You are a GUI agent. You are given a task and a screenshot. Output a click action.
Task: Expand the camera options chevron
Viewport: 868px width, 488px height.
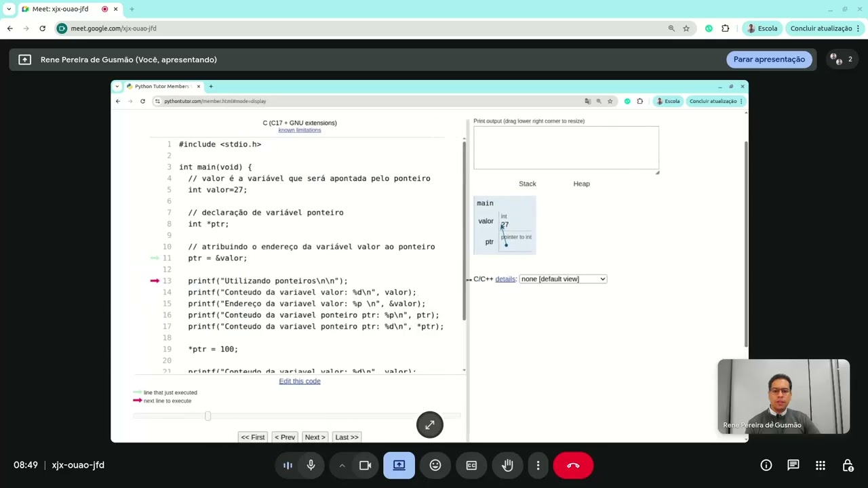pos(342,465)
